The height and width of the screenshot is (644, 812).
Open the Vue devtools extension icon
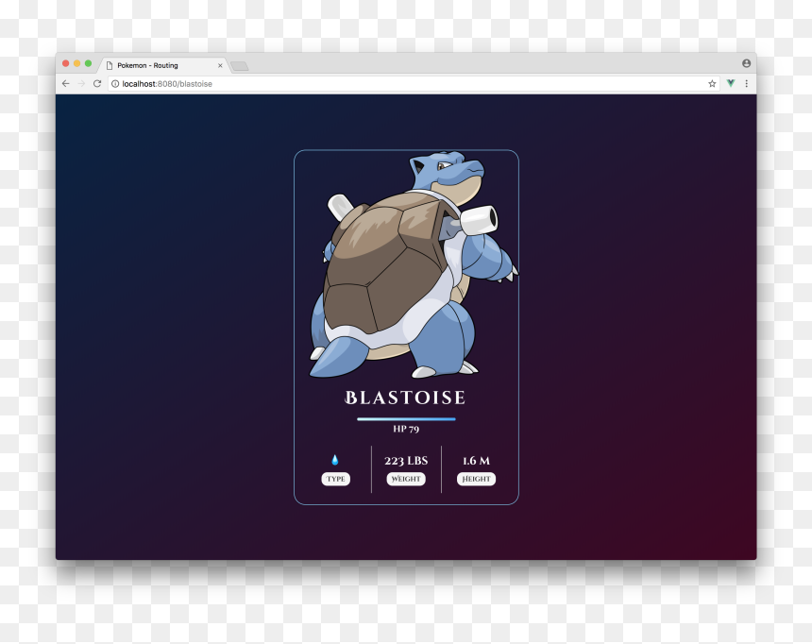731,83
